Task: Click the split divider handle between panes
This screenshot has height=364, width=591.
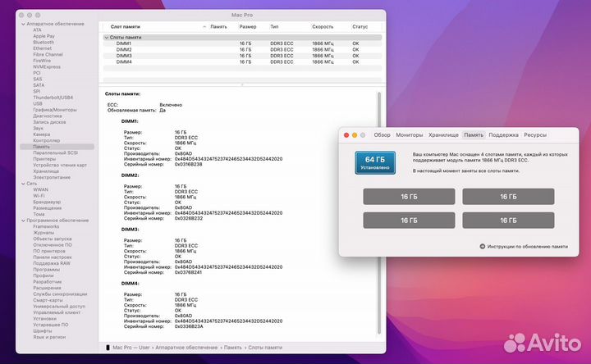Action: coord(242,85)
